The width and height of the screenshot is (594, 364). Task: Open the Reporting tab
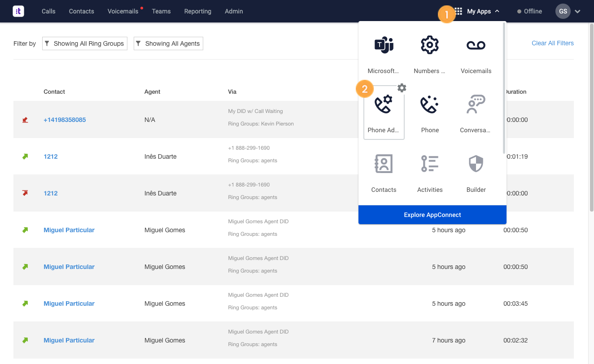(198, 11)
